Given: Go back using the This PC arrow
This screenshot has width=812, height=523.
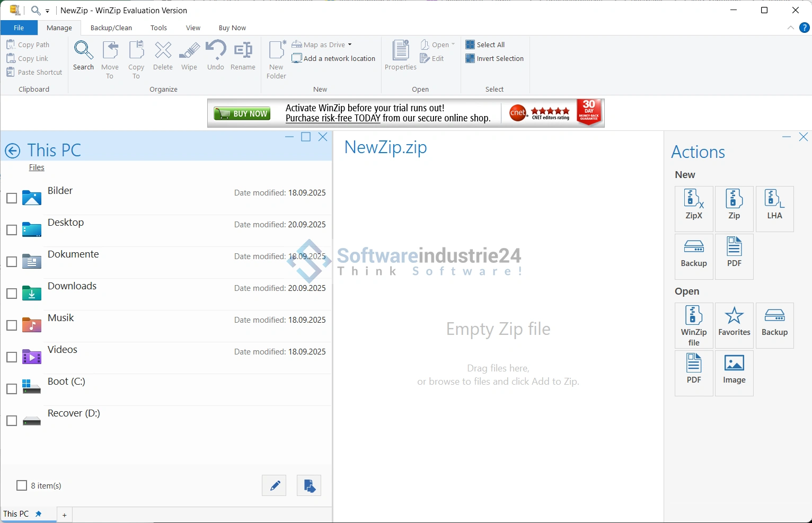Looking at the screenshot, I should point(13,151).
